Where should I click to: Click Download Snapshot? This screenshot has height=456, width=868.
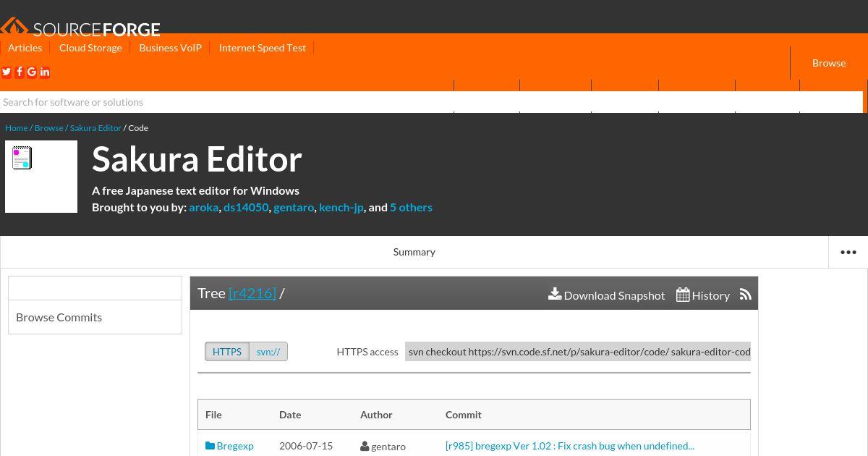tap(606, 295)
